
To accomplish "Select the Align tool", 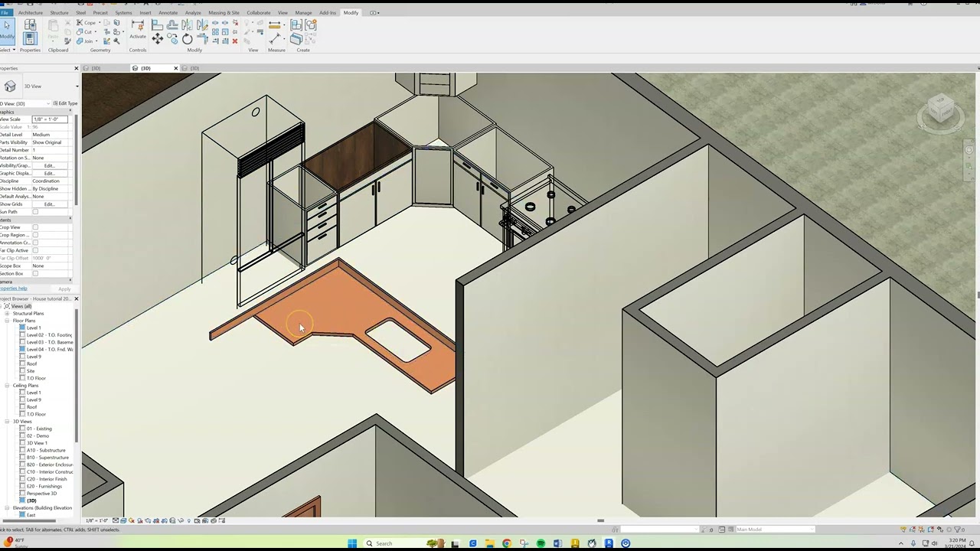I will tap(157, 25).
